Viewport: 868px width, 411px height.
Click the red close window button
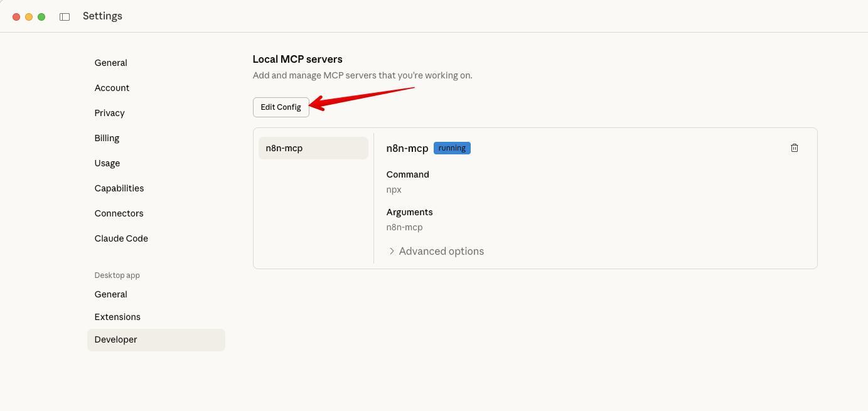[x=16, y=17]
